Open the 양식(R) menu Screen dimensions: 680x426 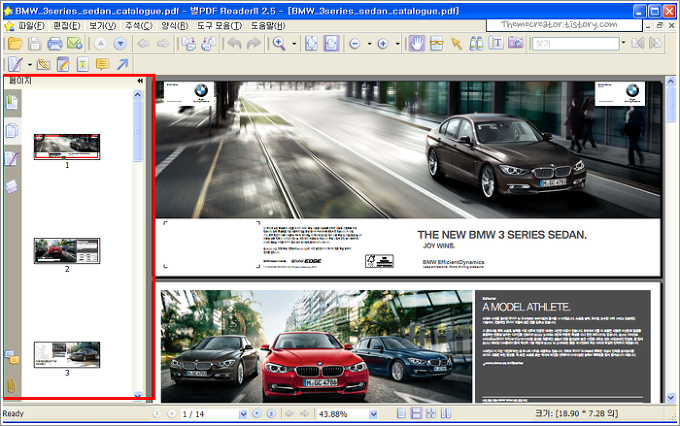[x=175, y=26]
